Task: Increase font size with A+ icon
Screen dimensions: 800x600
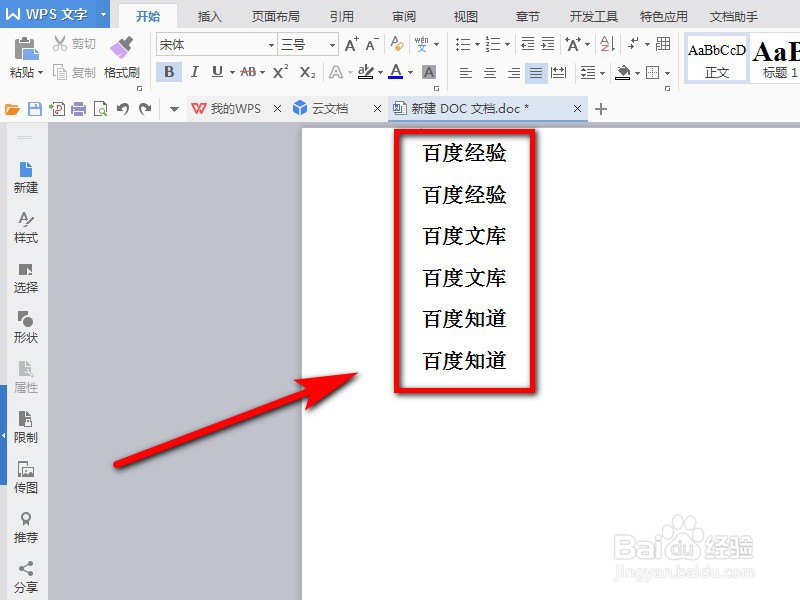Action: tap(352, 44)
